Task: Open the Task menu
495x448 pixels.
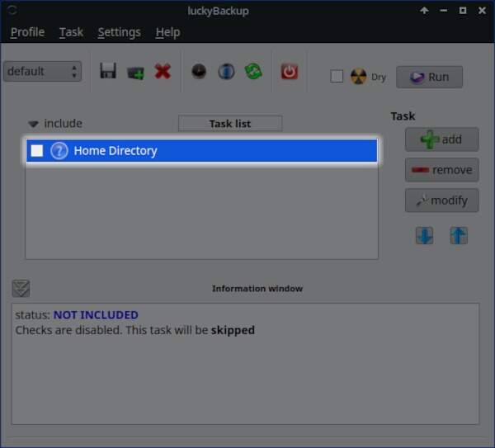Action: pos(71,32)
